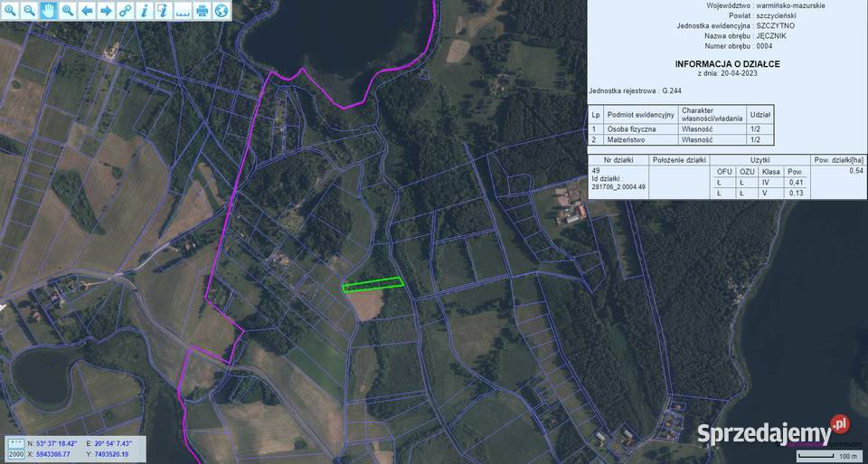Go to next map view arrow
The width and height of the screenshot is (868, 464).
107,10
